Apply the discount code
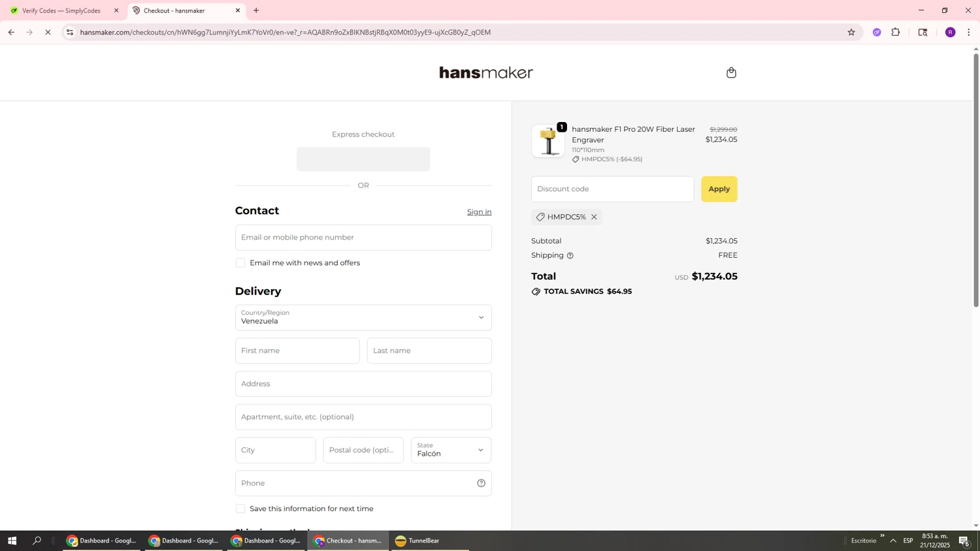Image resolution: width=980 pixels, height=551 pixels. point(719,189)
